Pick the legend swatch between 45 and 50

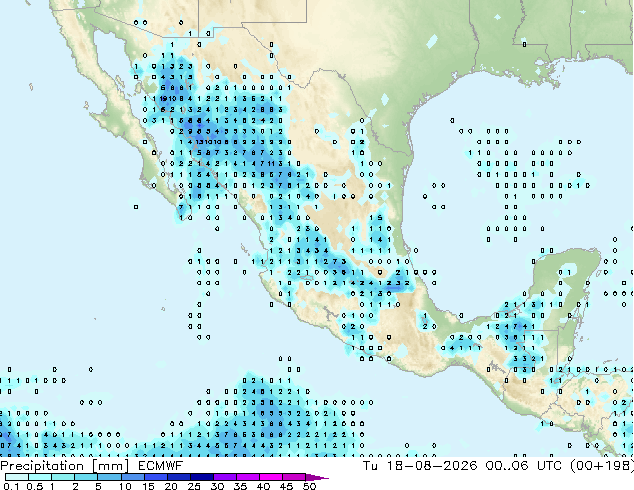click(294, 477)
